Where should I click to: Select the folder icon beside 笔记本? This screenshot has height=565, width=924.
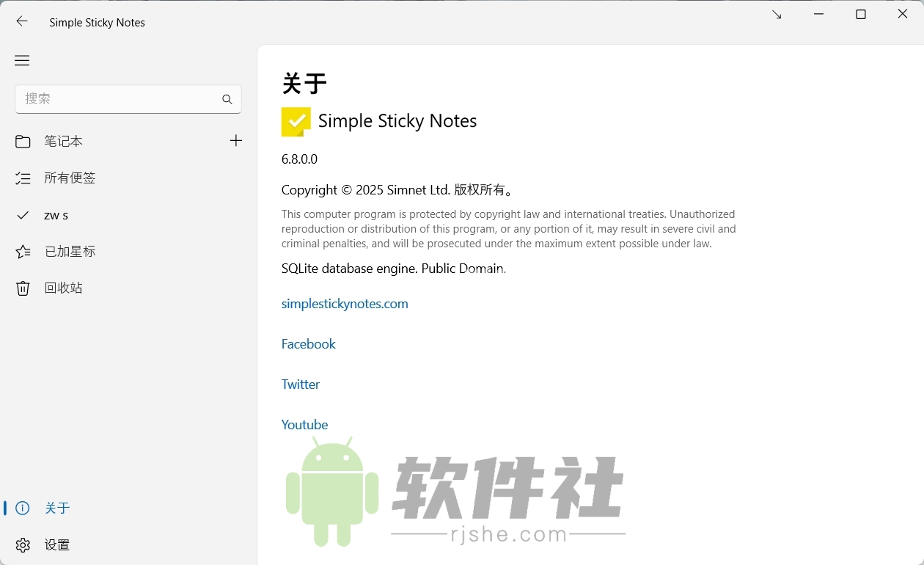[23, 141]
